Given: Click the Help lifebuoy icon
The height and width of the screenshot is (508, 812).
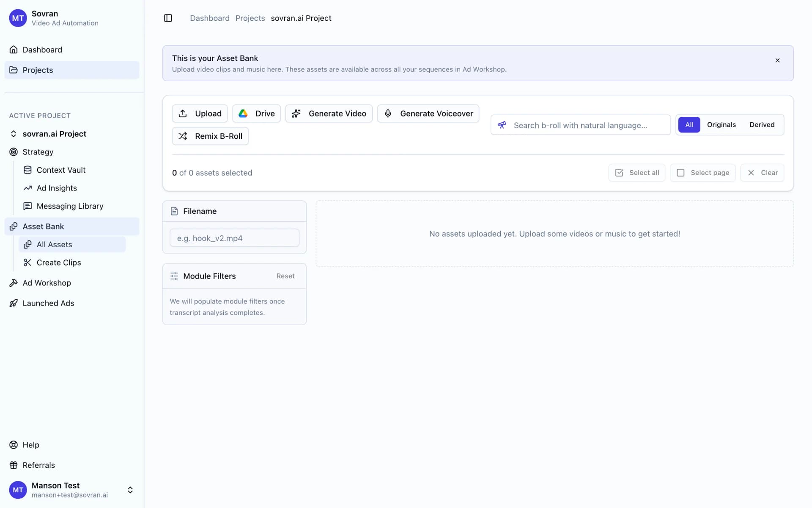Looking at the screenshot, I should click(14, 444).
